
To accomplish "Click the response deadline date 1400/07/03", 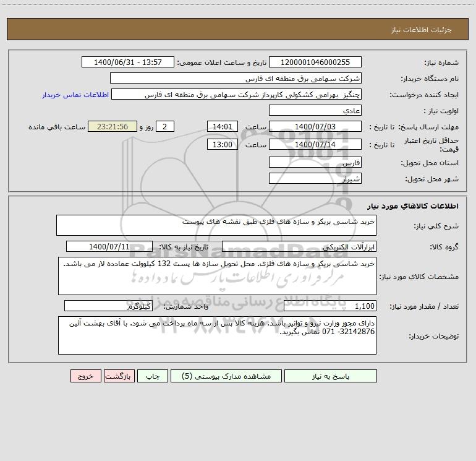I will coord(315,126).
